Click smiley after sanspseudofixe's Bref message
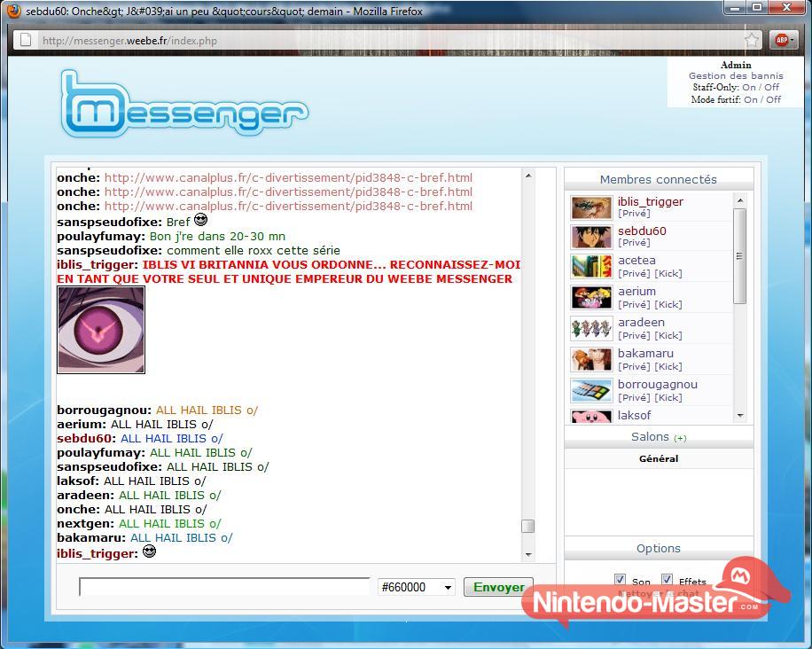Image resolution: width=812 pixels, height=649 pixels. 200,220
